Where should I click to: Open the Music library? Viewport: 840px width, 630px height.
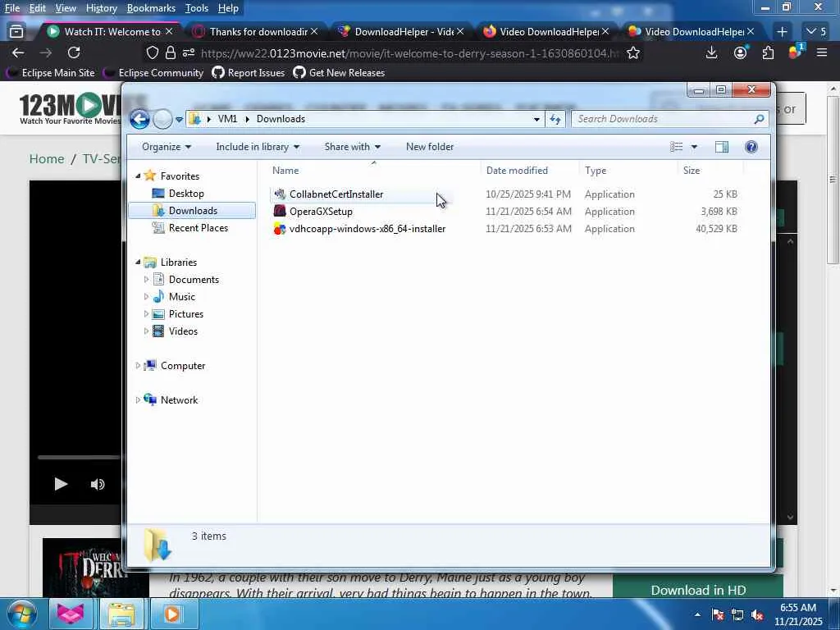(181, 297)
